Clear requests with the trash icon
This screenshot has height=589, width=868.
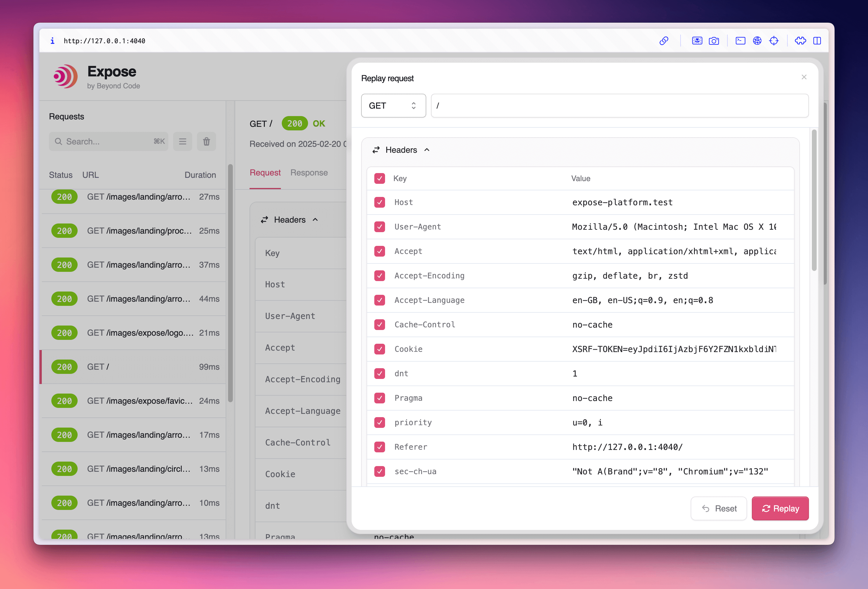coord(207,141)
